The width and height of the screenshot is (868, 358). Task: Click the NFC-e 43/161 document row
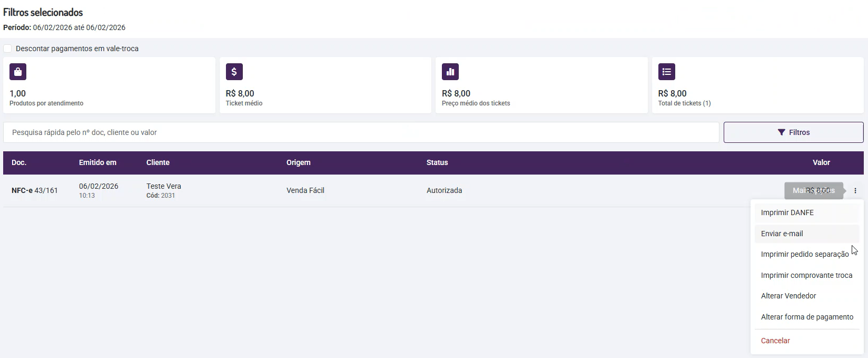tap(35, 190)
